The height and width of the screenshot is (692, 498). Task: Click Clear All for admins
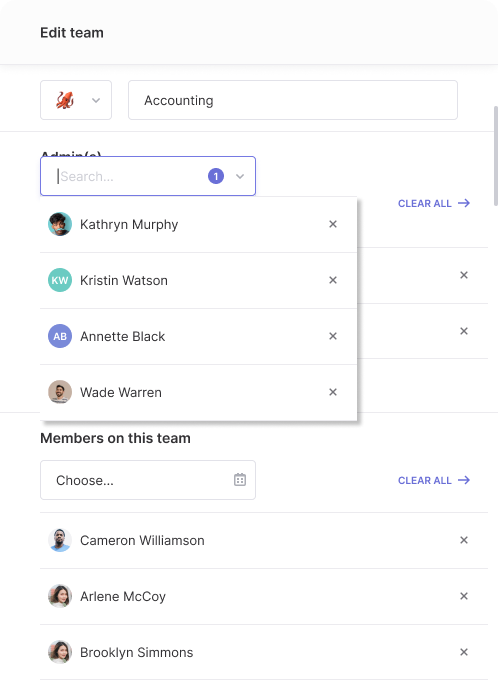pyautogui.click(x=434, y=203)
